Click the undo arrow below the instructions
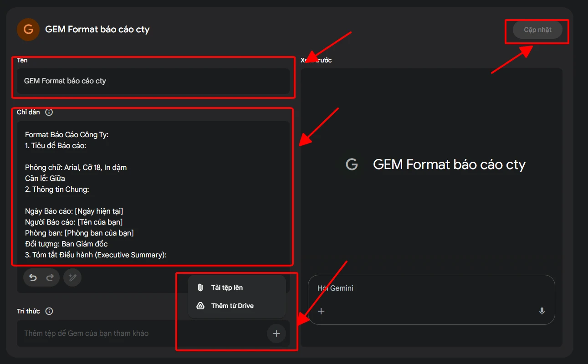 (x=33, y=277)
